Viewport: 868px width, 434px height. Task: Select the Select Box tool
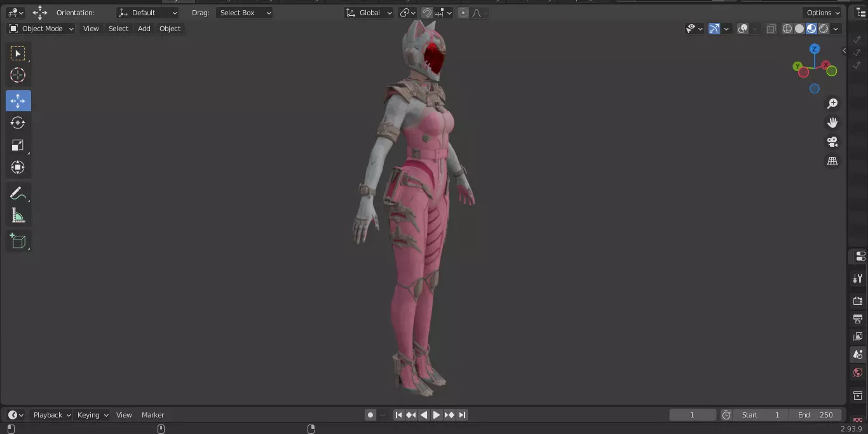[x=18, y=53]
